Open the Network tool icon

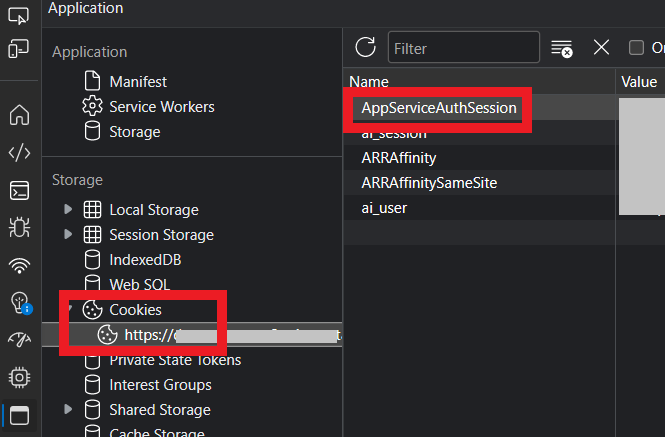point(19,265)
